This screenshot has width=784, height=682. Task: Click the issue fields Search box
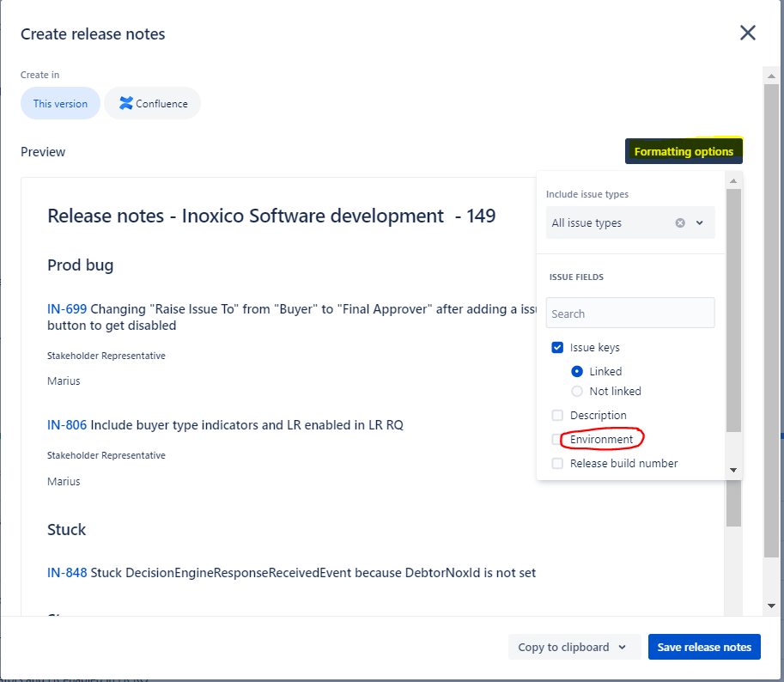(x=630, y=314)
